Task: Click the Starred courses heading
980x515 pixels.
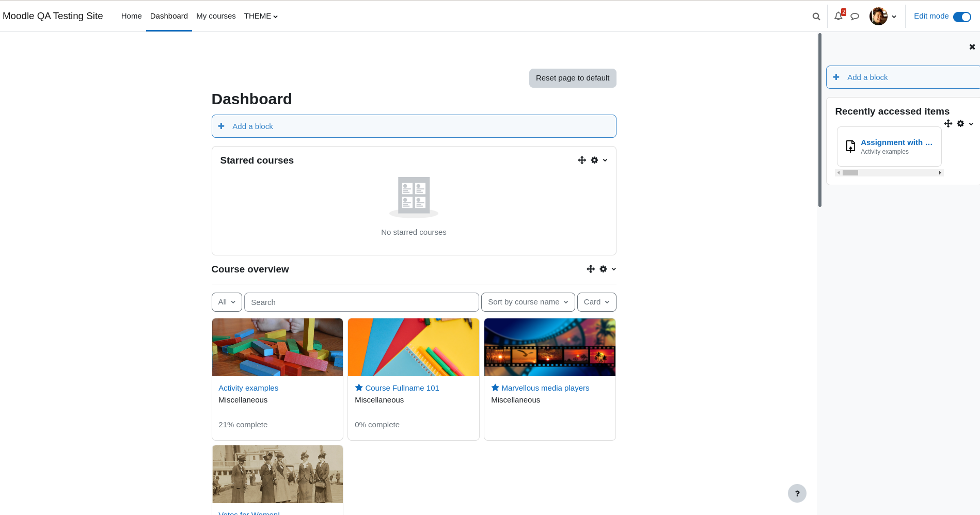Action: click(x=257, y=160)
